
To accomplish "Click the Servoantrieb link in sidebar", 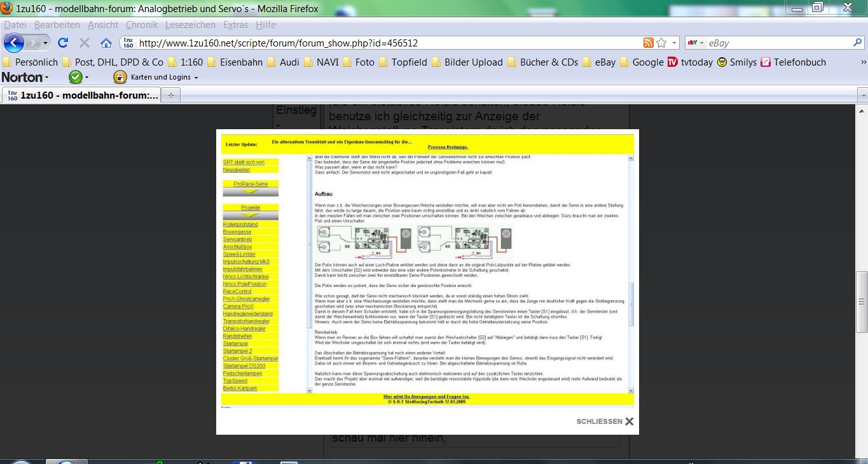I will point(237,239).
